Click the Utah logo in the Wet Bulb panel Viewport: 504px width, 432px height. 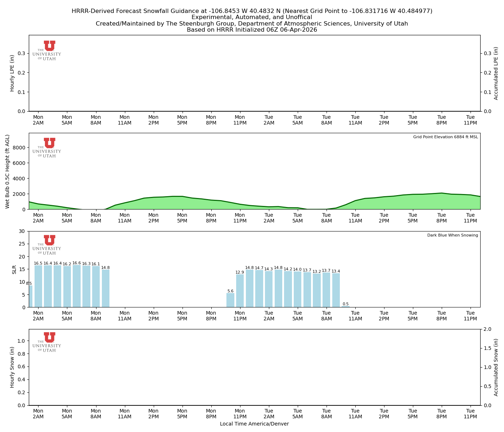(x=47, y=148)
